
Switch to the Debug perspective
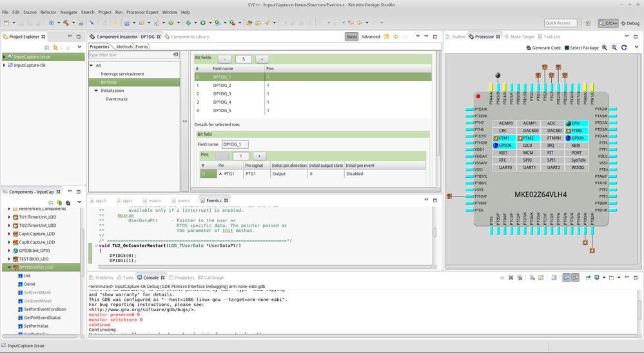click(x=629, y=23)
